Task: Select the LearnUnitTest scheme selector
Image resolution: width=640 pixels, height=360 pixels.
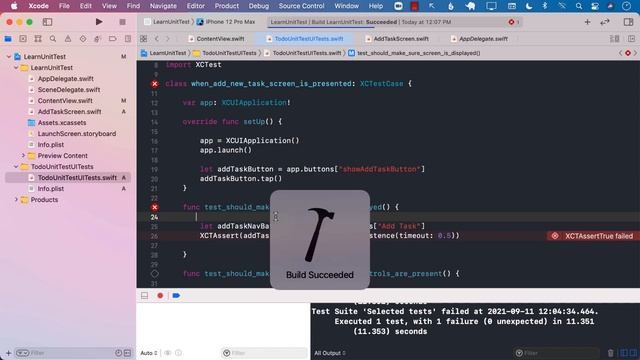Action: (167, 22)
